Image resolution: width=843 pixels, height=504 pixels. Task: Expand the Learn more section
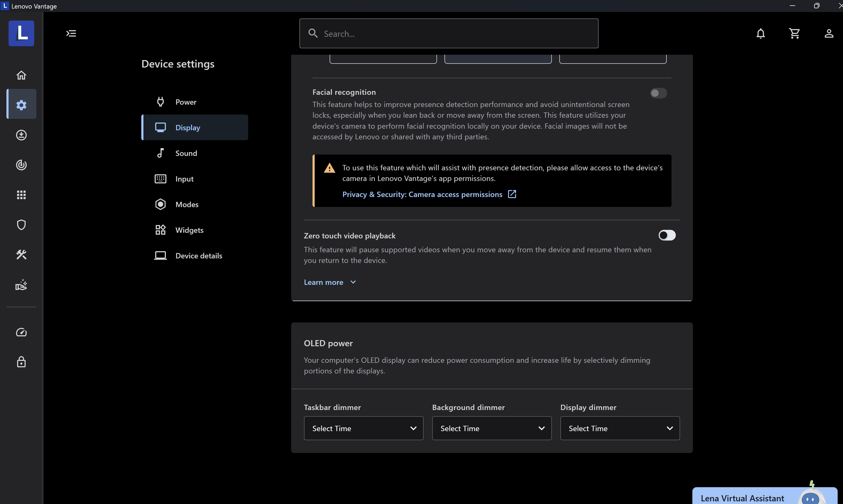click(x=330, y=282)
